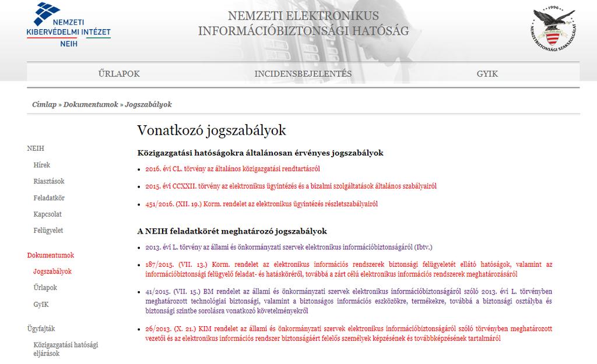Open Riasztások in the sidebar
Image resolution: width=597 pixels, height=364 pixels.
(x=49, y=182)
